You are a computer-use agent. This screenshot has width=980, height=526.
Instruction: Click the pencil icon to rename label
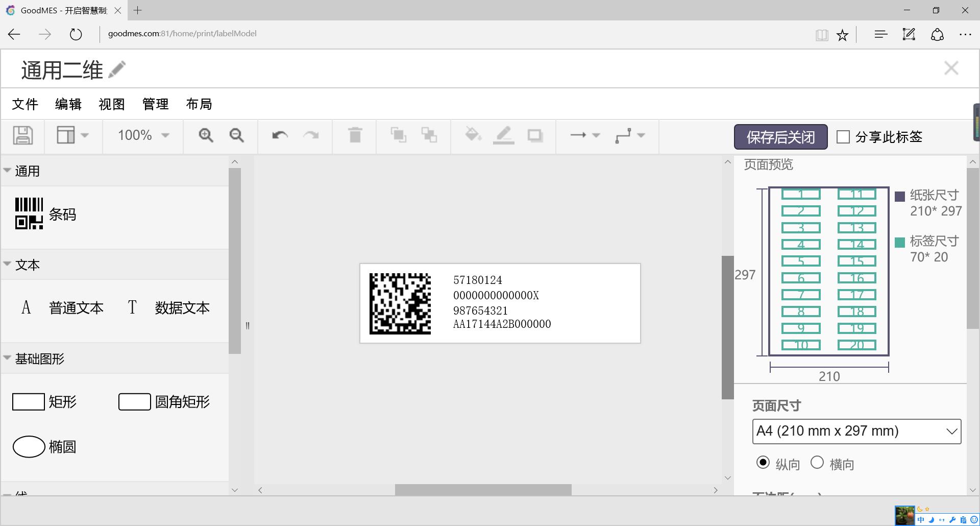click(x=117, y=69)
